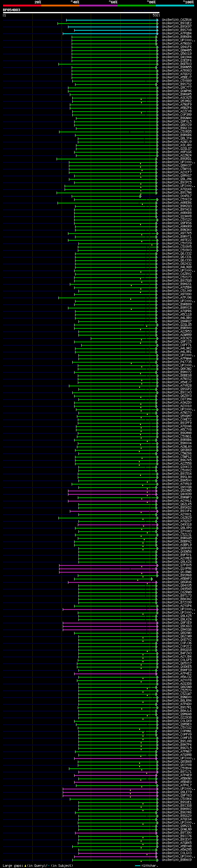Click hit label UniRef100_A9TE22
The width and height of the screenshot is (197, 868).
[x=177, y=240]
